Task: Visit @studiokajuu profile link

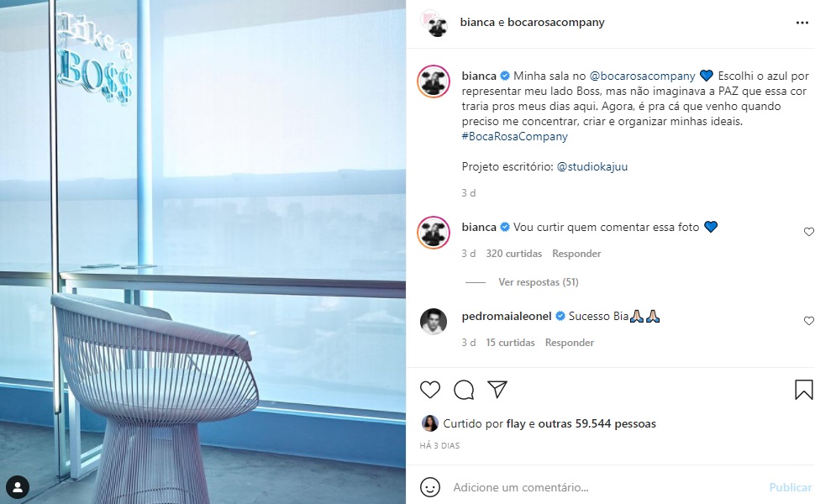Action: coord(592,167)
